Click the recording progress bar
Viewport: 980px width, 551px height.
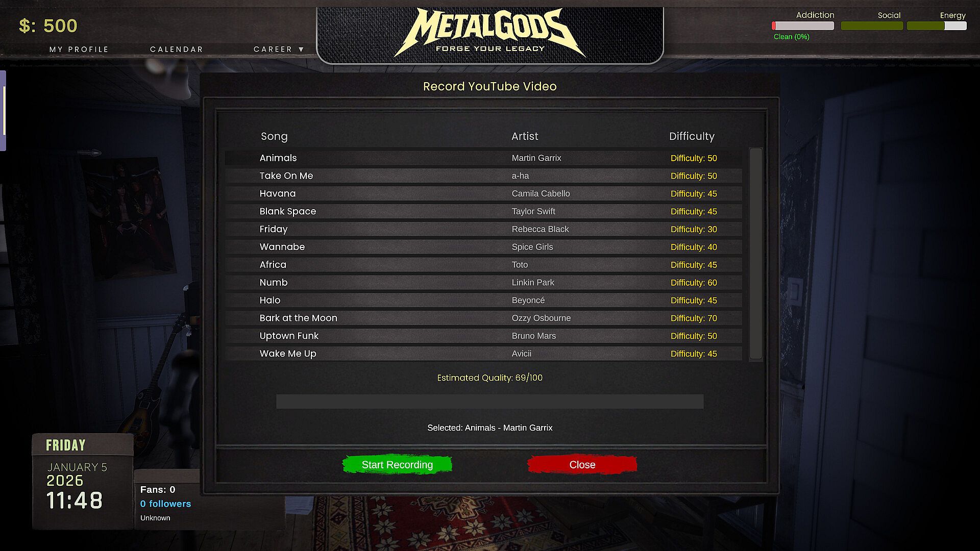(x=490, y=402)
